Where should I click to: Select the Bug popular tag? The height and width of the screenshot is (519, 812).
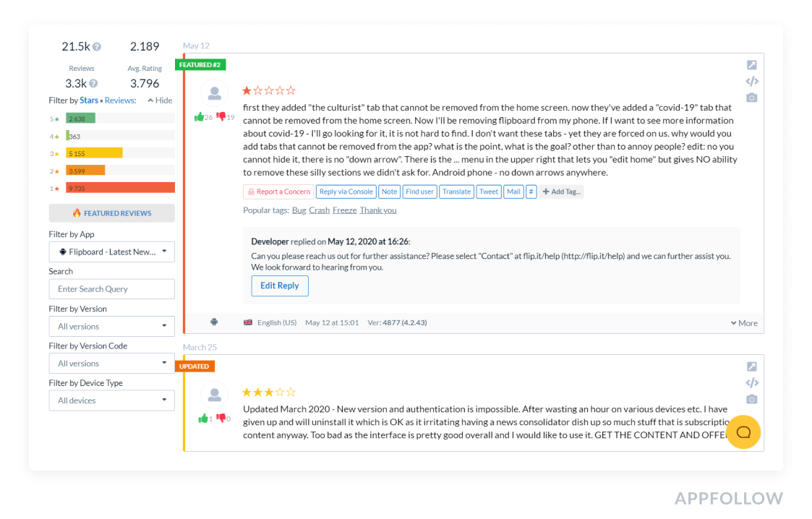point(299,210)
